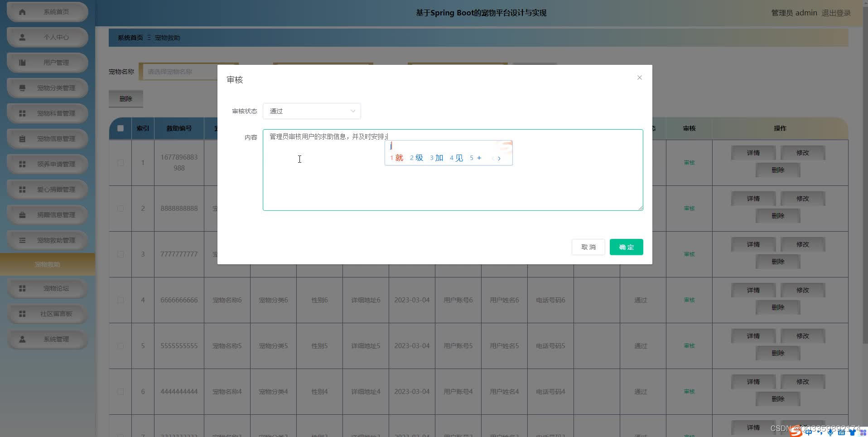Click inside the 内容 text area
Screen dimensions: 868x437
(x=453, y=170)
